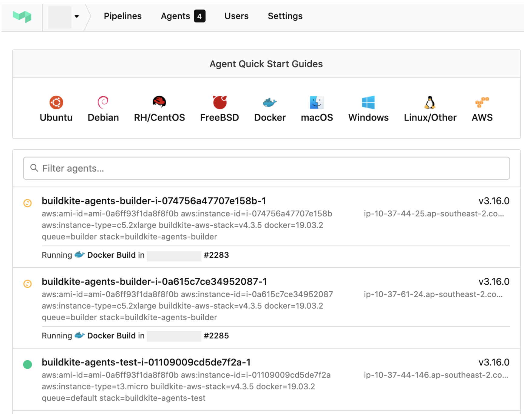Open agent buildkite-agents-builder-i-074756a47707e158b-1
The height and width of the screenshot is (420, 524).
(154, 201)
